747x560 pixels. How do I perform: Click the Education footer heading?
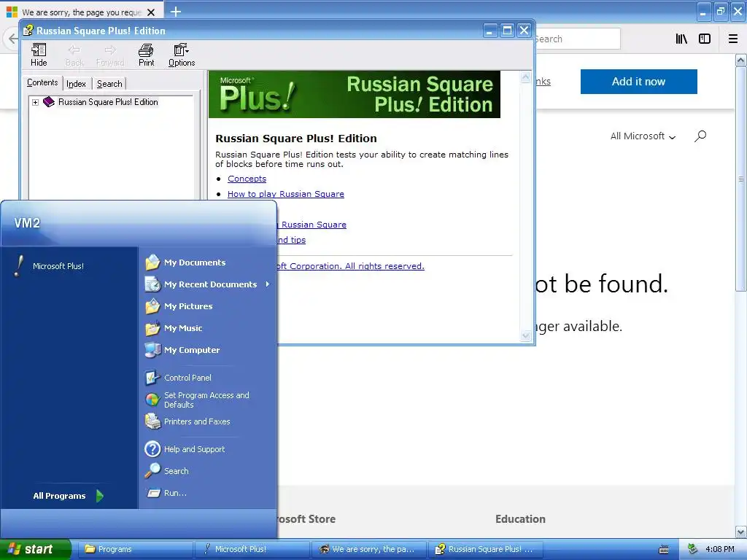coord(520,519)
